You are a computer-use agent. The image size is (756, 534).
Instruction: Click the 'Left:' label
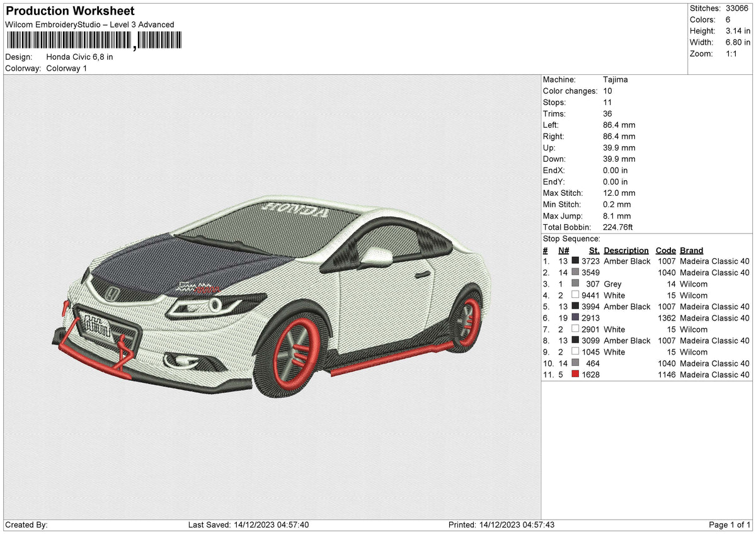point(551,125)
